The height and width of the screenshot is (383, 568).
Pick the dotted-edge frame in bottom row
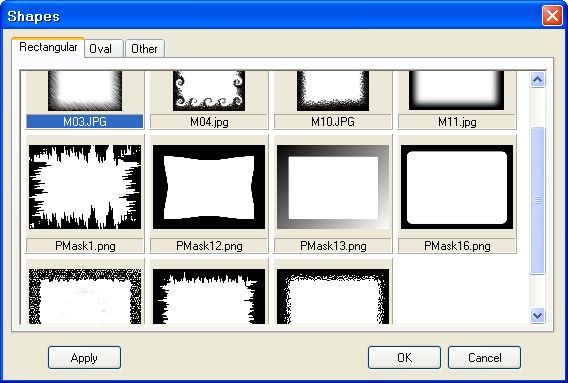[333, 296]
